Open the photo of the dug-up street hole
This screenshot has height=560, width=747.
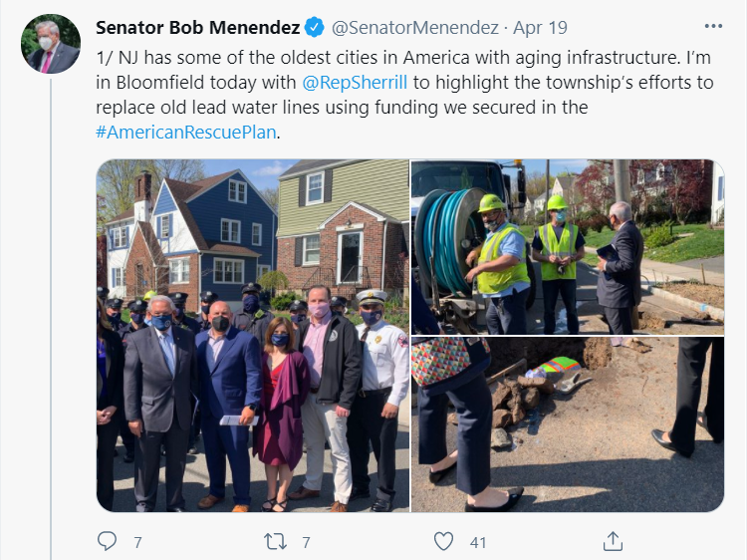568,424
